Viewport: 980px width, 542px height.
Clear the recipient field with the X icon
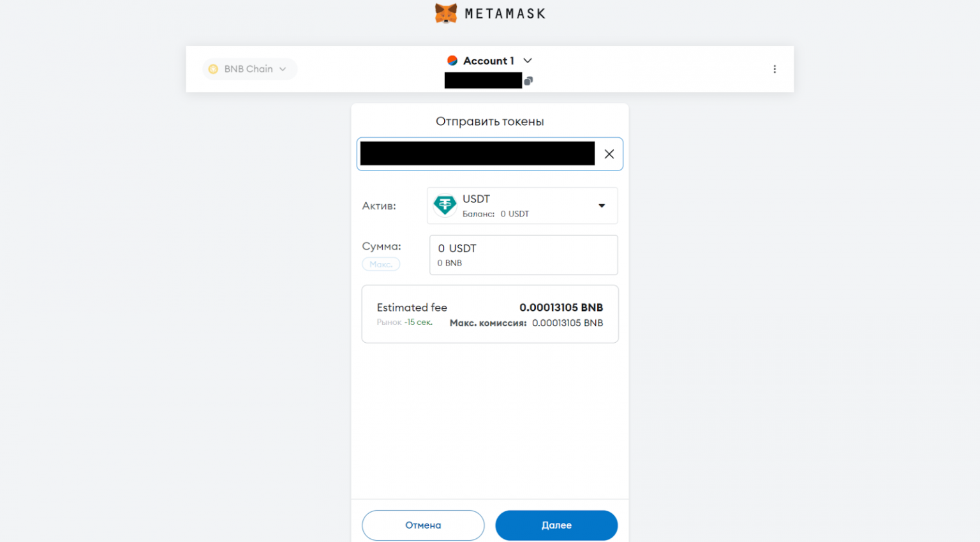tap(609, 154)
